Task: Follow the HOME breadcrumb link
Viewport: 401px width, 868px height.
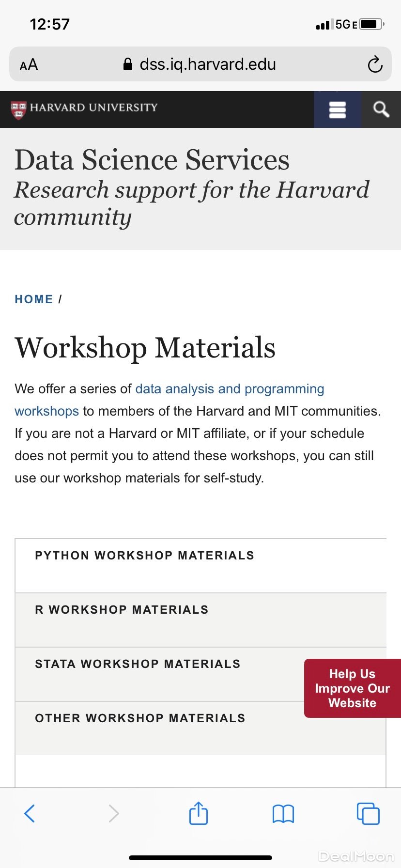Action: [34, 299]
